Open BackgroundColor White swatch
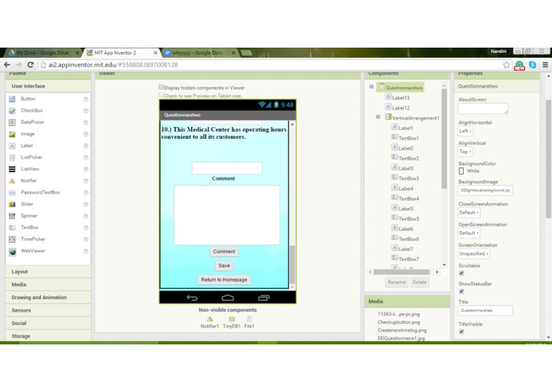This screenshot has width=552, height=392. pyautogui.click(x=461, y=171)
